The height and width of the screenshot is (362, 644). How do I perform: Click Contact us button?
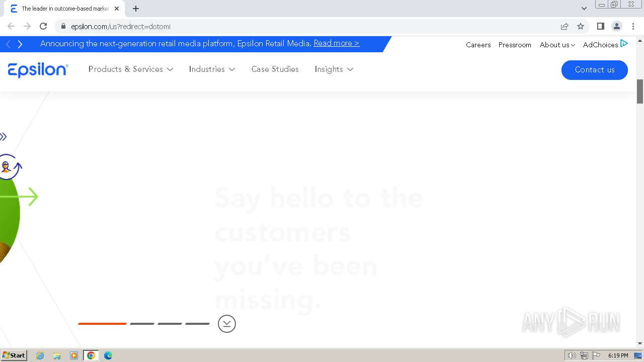tap(595, 70)
